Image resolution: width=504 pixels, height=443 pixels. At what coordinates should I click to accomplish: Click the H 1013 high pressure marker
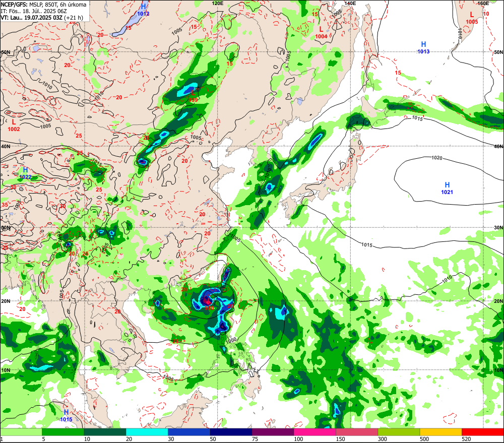pyautogui.click(x=424, y=47)
